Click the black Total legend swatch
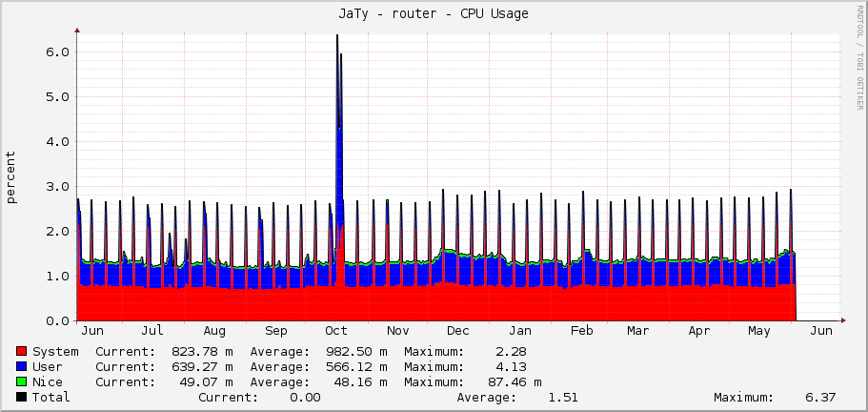This screenshot has height=412, width=868. (22, 397)
